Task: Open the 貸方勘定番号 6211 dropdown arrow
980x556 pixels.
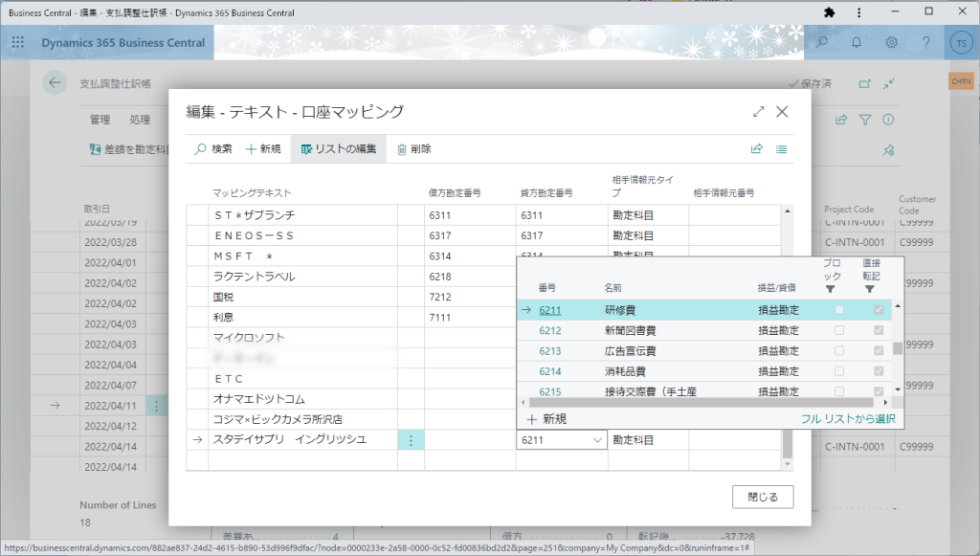Action: pos(597,440)
